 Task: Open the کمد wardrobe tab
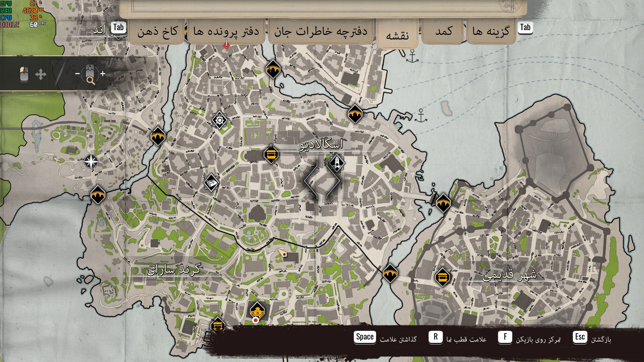coord(443,32)
